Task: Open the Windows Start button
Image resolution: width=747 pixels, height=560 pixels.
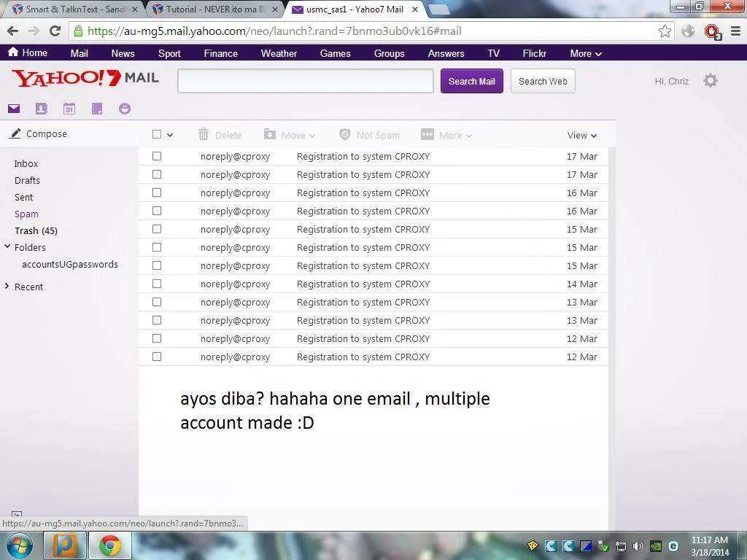Action: pyautogui.click(x=19, y=545)
